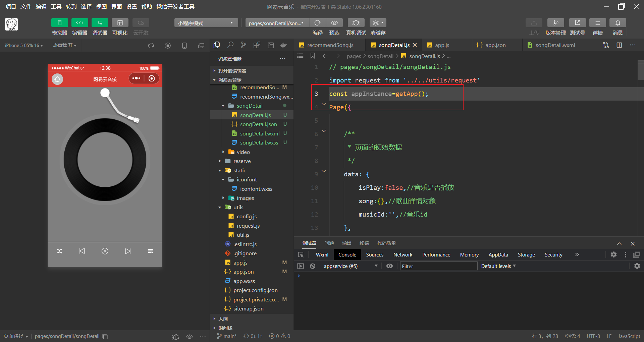Click the 真机调试 real device debug icon

click(x=356, y=23)
